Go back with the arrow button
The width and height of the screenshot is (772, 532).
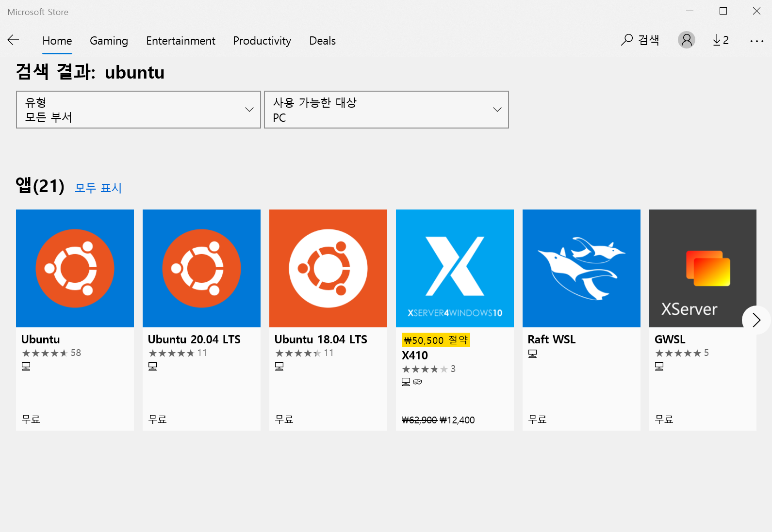point(13,40)
